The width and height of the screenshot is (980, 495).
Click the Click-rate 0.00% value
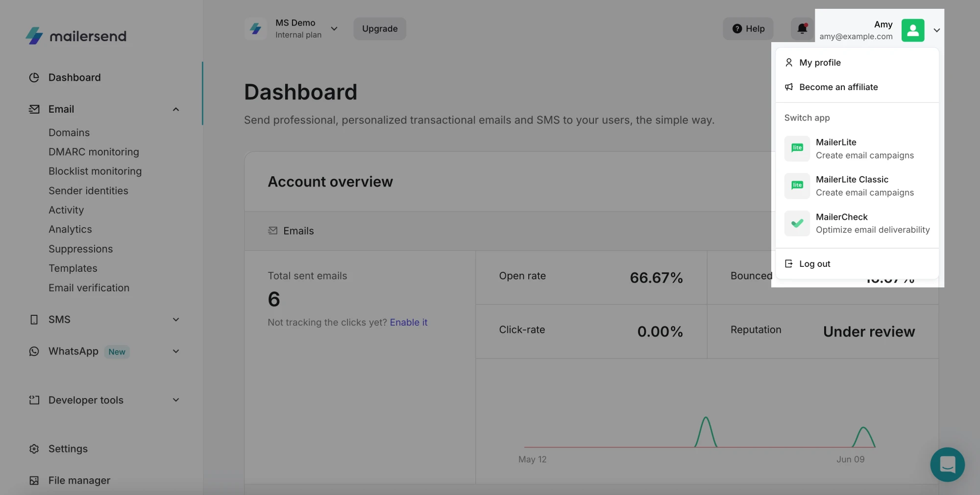click(660, 332)
